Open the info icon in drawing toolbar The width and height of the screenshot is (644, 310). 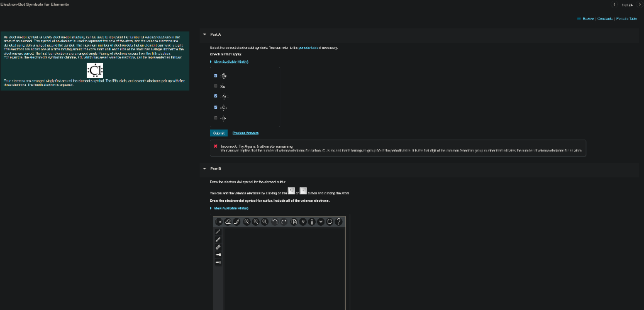pyautogui.click(x=312, y=222)
